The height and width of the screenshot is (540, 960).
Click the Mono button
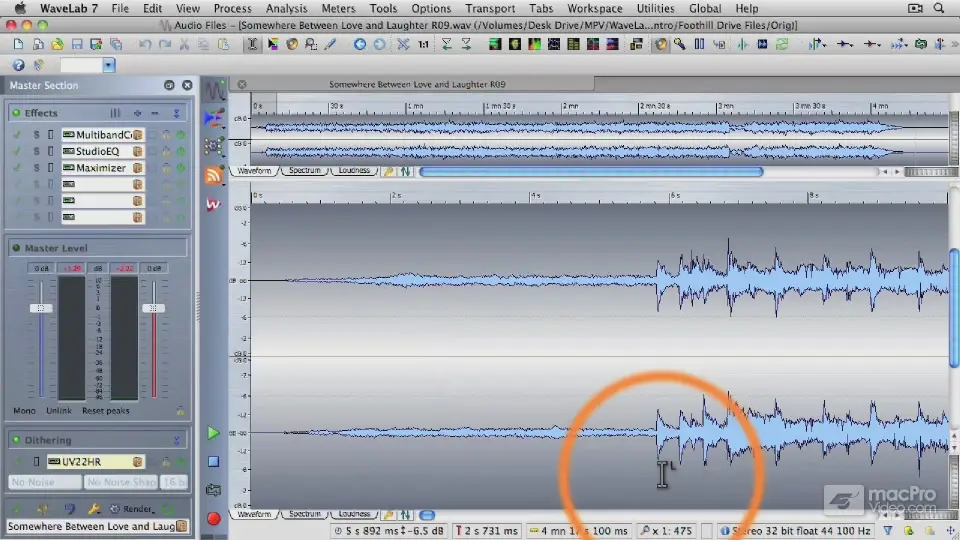point(24,411)
